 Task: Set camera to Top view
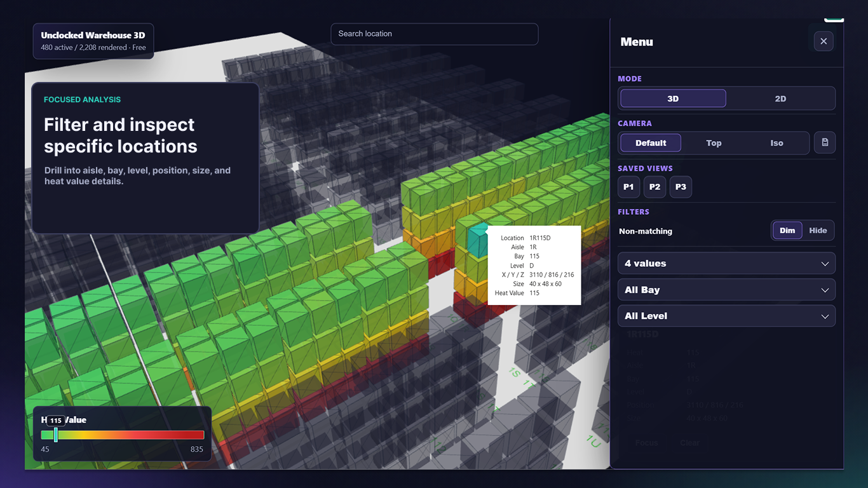(714, 143)
